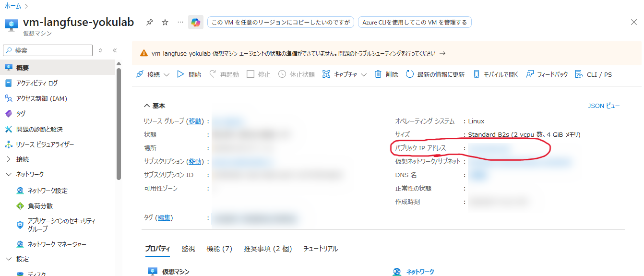Click the 休止状態 hibernate button

point(297,74)
